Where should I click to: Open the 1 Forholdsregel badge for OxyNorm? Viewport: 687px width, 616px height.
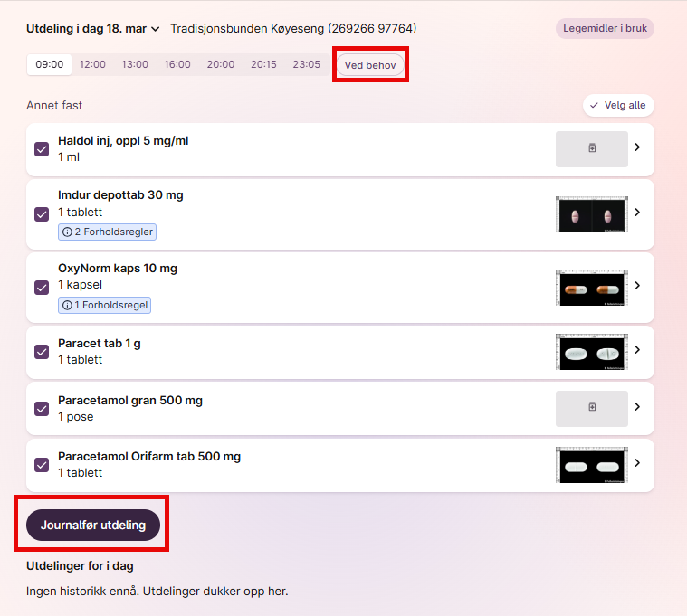105,305
